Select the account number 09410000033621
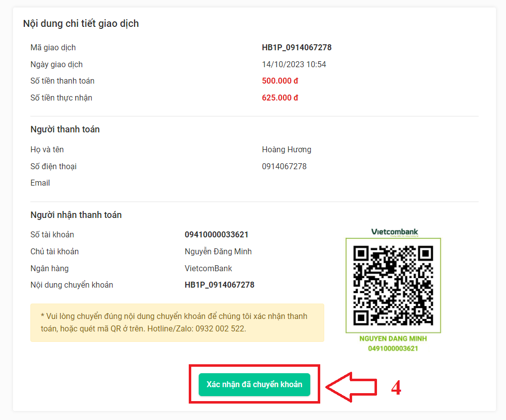 coord(216,235)
